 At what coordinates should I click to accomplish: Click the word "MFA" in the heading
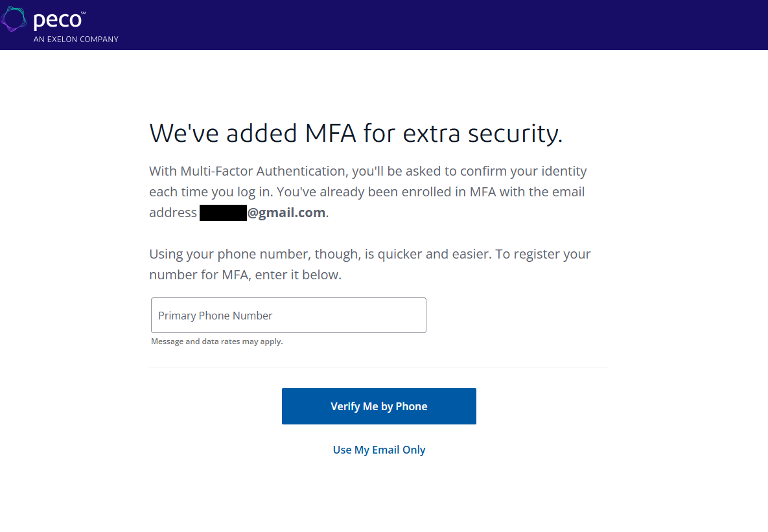tap(331, 133)
